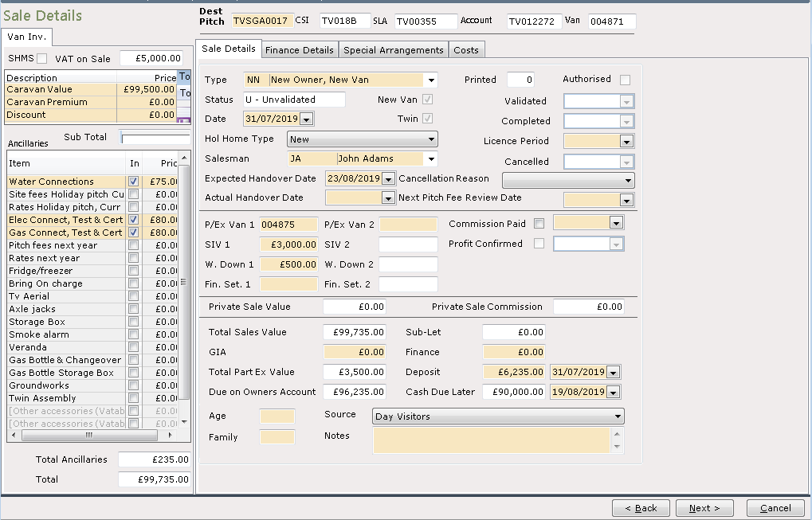This screenshot has width=812, height=520.
Task: Click the Ancillaries horizontal scrollbar thumb
Action: click(x=89, y=435)
